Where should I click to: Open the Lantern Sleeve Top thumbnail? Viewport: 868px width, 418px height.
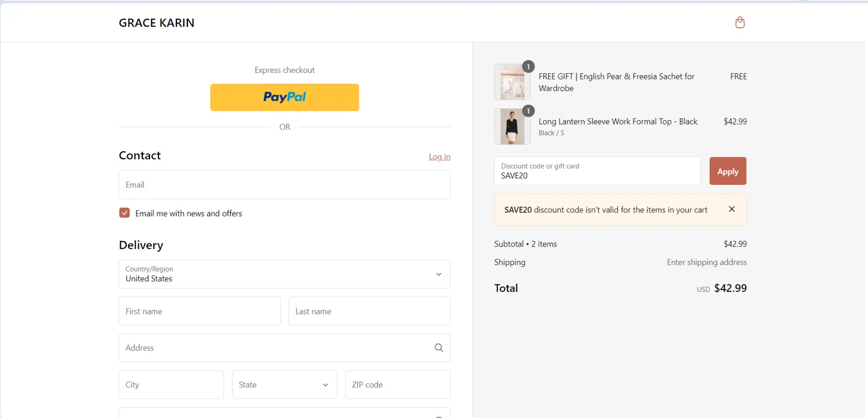pyautogui.click(x=513, y=126)
